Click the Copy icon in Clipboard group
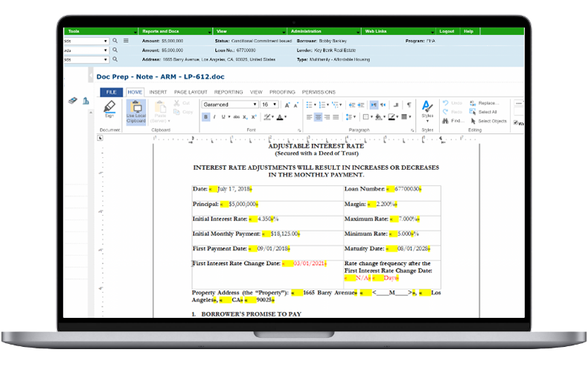This screenshot has width=588, height=367. (176, 112)
